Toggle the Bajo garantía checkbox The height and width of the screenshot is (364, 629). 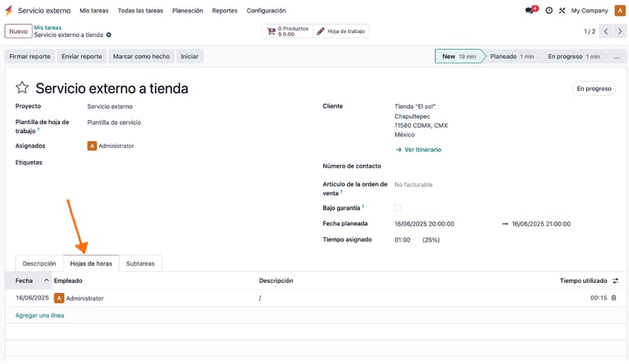(397, 208)
